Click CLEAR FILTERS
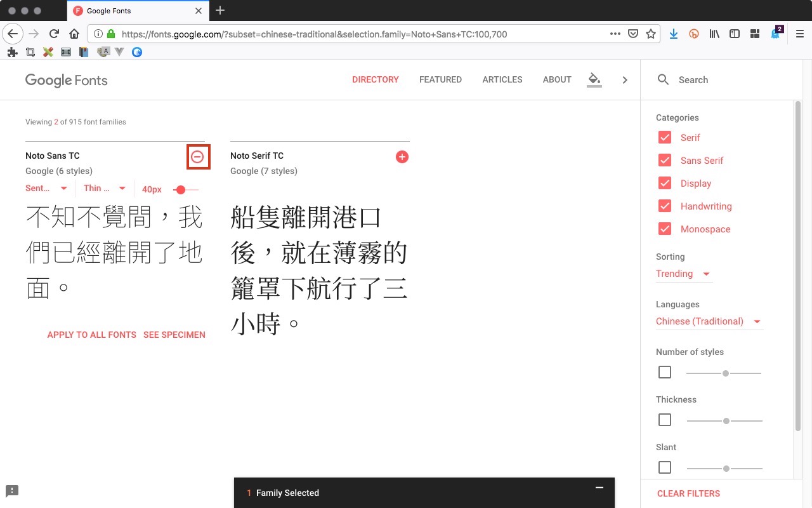 [x=688, y=493]
